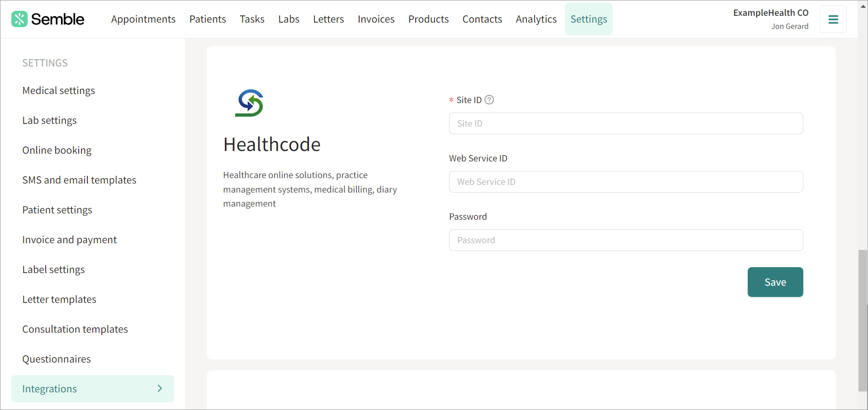Screen dimensions: 868x410
Task: Save the Healthcode integration settings
Action: [x=775, y=282]
